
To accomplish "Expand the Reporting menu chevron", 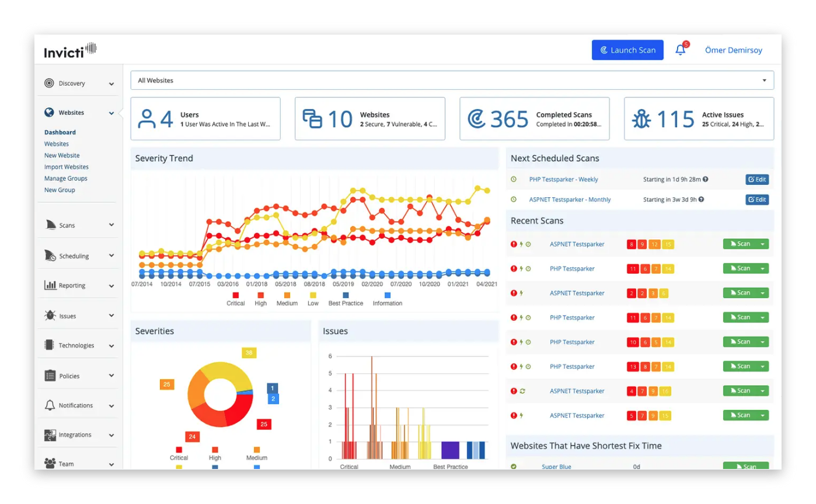I will (111, 286).
